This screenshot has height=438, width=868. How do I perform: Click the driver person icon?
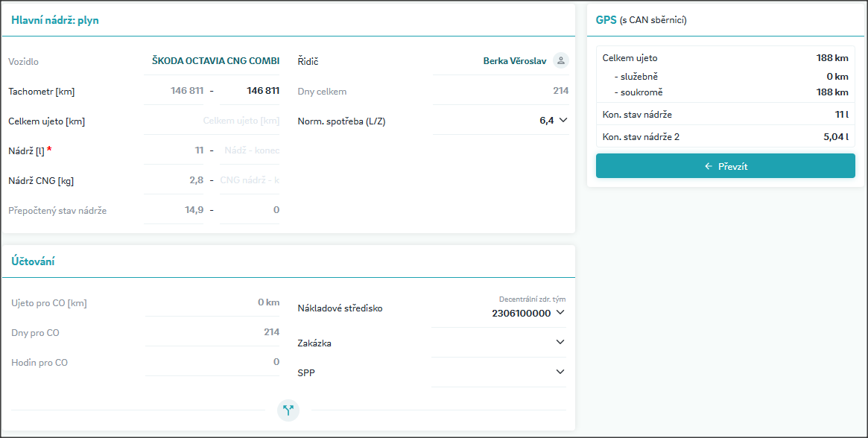[x=561, y=61]
